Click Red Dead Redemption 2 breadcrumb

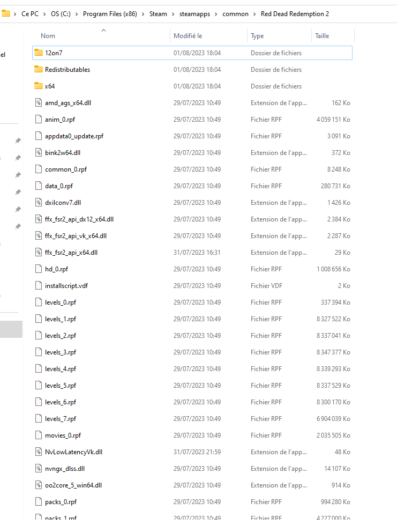tap(295, 14)
